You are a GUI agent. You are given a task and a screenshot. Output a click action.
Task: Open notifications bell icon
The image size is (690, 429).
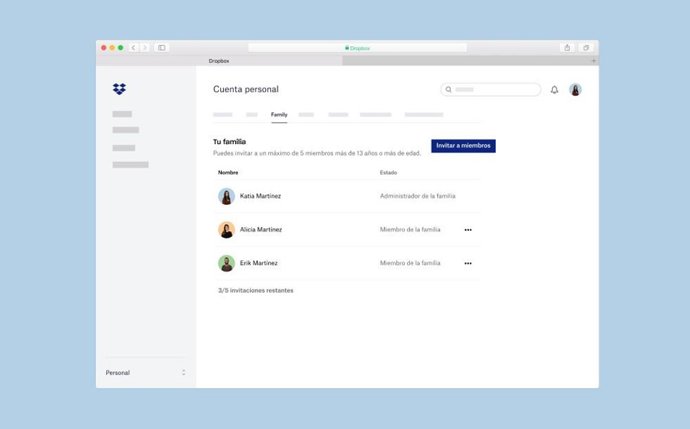pyautogui.click(x=554, y=90)
